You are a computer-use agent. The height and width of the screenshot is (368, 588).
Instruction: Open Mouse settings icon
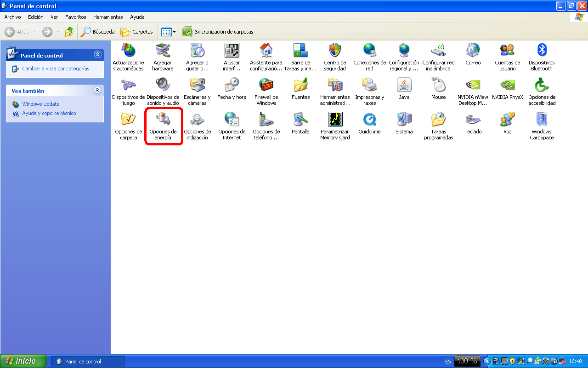(x=439, y=89)
